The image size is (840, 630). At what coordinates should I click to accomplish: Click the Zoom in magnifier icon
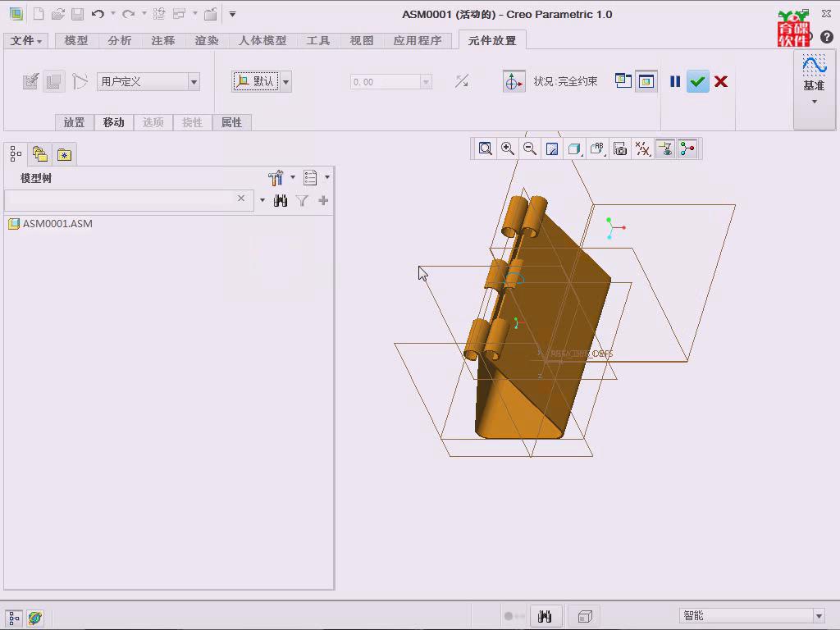click(507, 149)
